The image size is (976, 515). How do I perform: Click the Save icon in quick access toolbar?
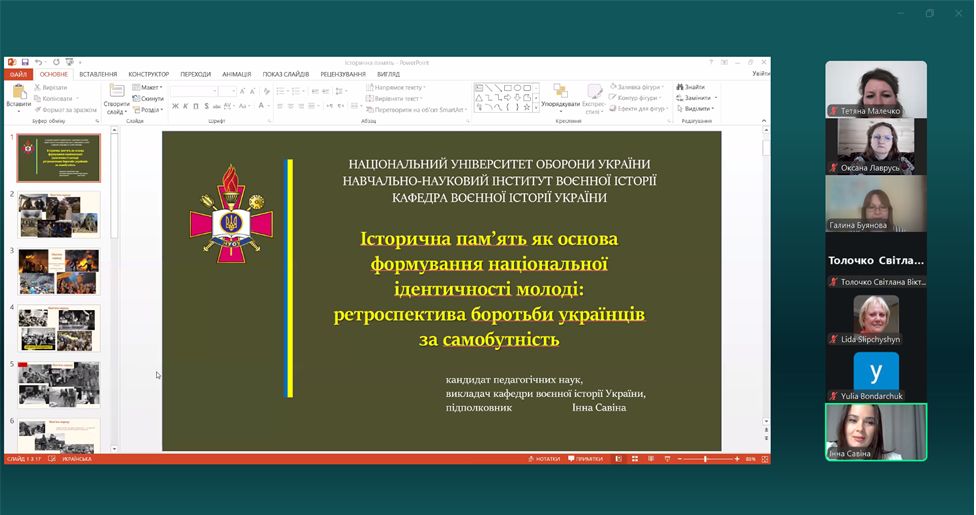click(x=24, y=62)
